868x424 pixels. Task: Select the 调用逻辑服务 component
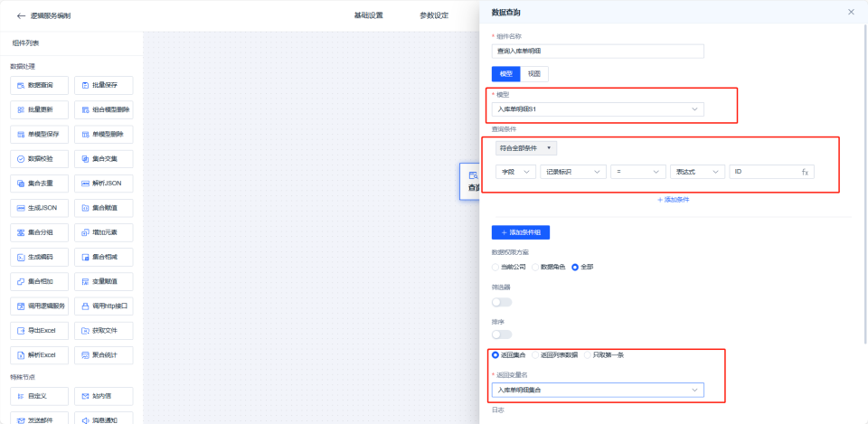tap(39, 306)
